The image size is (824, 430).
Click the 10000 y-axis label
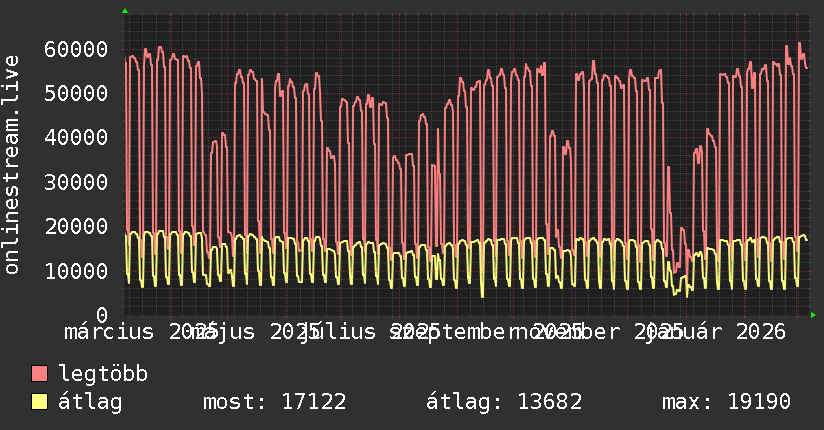click(76, 271)
